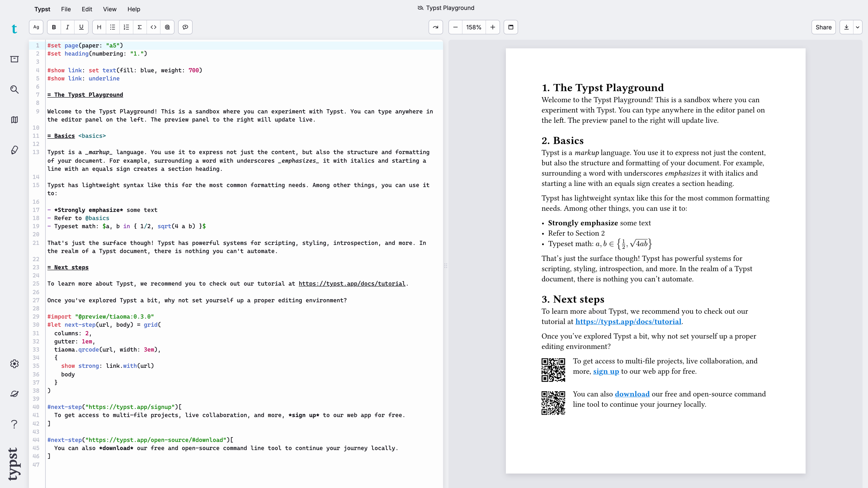Click the "<basics>" label in editor line 11
868x488 pixels.
click(x=92, y=136)
